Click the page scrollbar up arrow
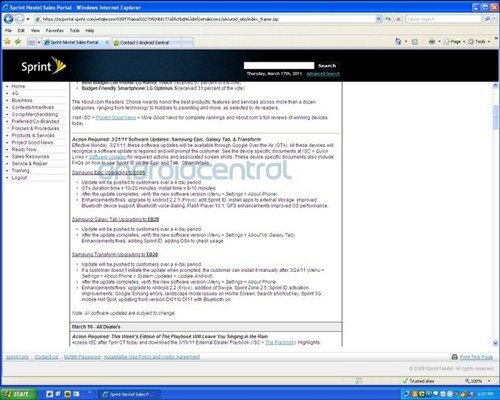 495,86
